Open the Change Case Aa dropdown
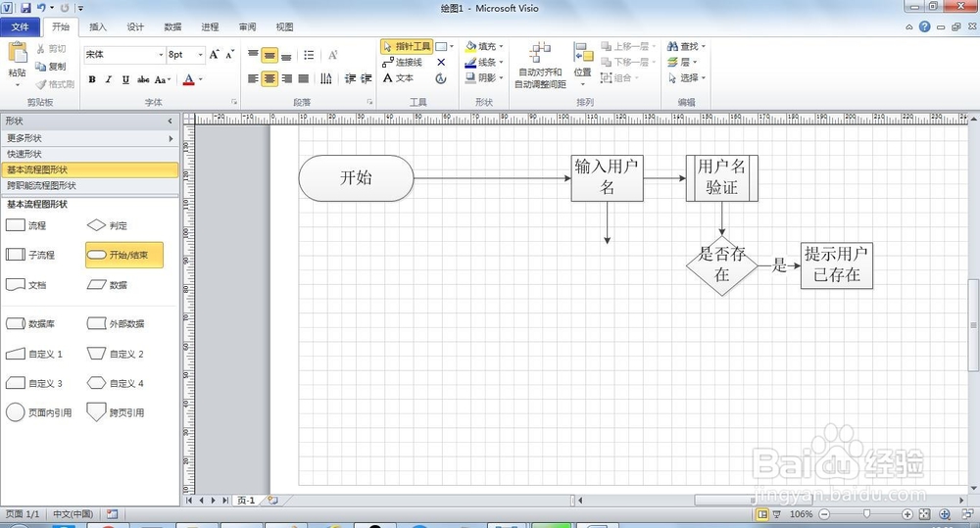 pos(163,79)
